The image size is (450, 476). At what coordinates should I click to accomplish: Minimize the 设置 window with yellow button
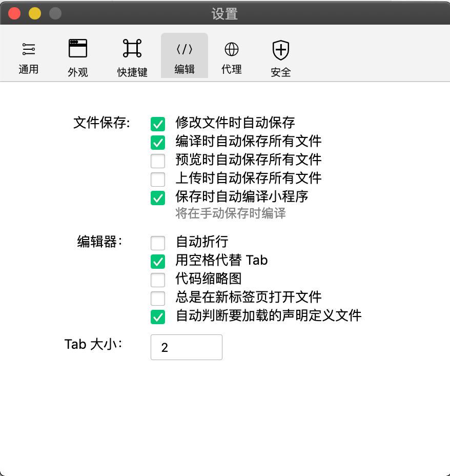(x=35, y=13)
